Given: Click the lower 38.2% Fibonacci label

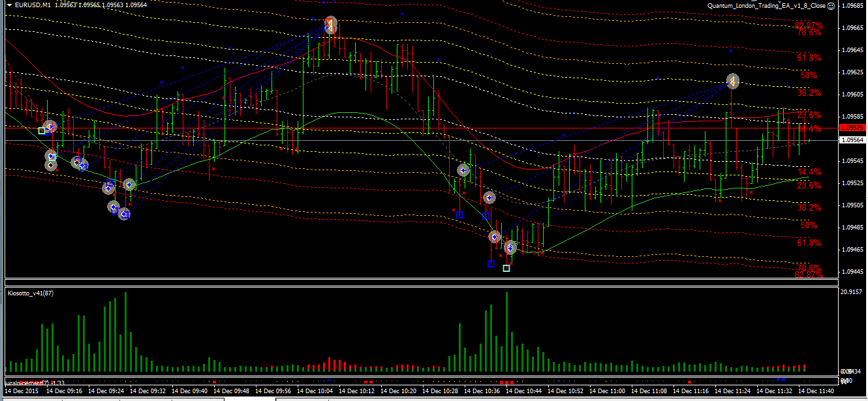Looking at the screenshot, I should click(x=809, y=207).
